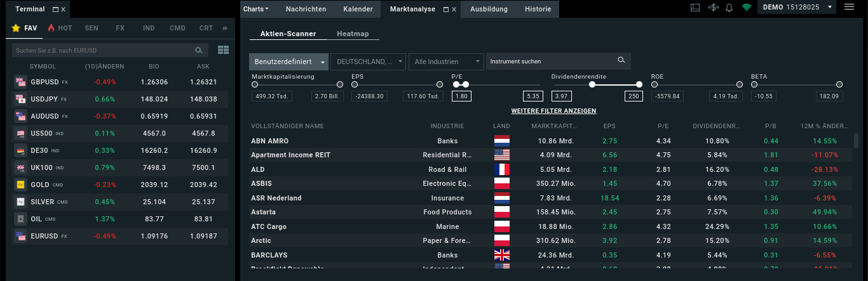Viewport: 868px width, 281px height.
Task: Open the DEUTSCHLAND country dropdown
Action: tap(368, 62)
